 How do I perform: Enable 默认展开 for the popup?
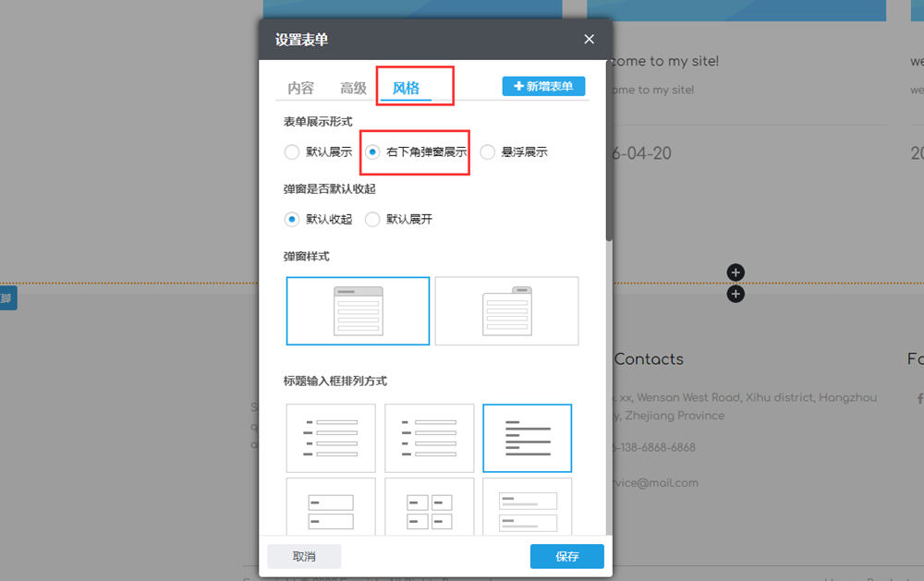coord(372,219)
